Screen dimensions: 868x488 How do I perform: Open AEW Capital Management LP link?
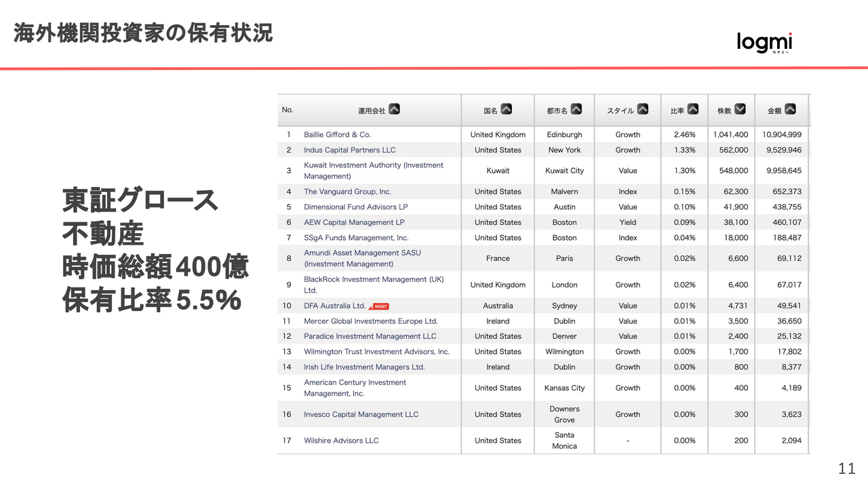click(354, 222)
